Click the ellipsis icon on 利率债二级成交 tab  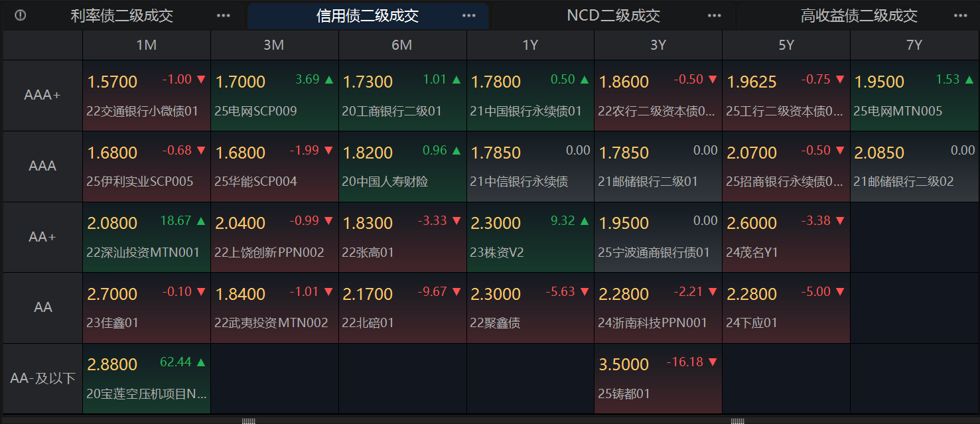pyautogui.click(x=223, y=15)
